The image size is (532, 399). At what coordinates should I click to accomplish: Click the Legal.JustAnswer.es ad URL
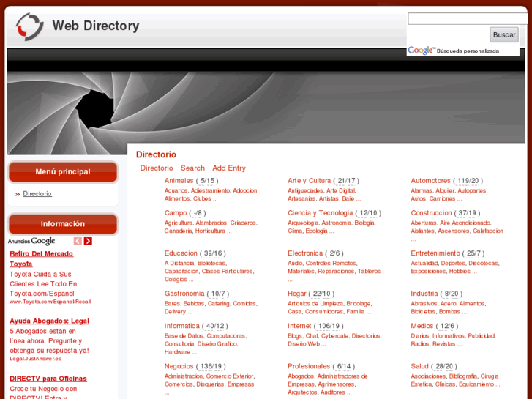(x=36, y=359)
